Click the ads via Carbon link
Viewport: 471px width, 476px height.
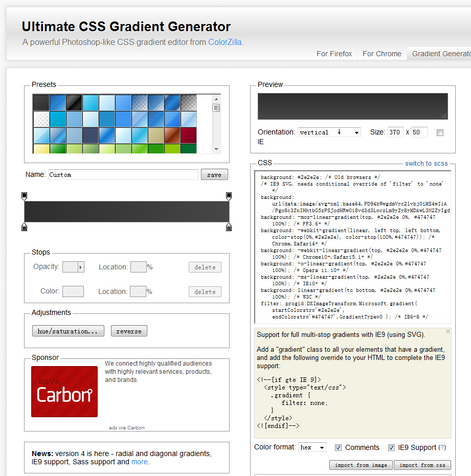click(x=127, y=428)
